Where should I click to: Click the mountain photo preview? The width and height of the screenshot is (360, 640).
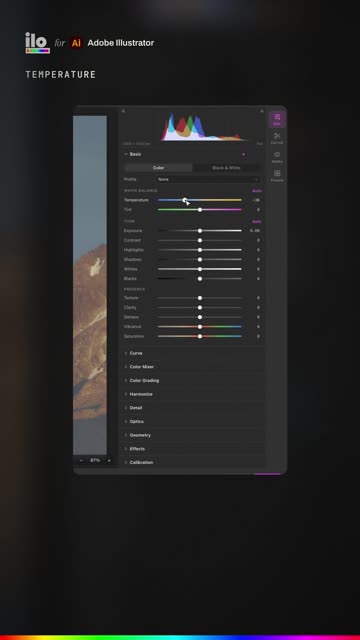90,285
